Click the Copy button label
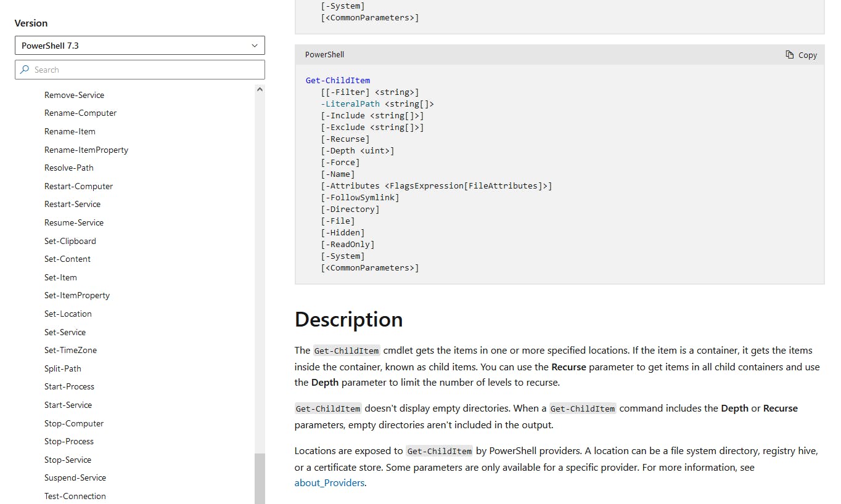 [807, 55]
